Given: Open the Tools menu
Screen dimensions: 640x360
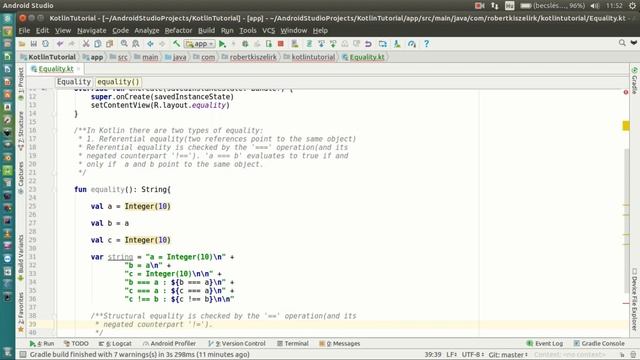Looking at the screenshot, I should 248,31.
